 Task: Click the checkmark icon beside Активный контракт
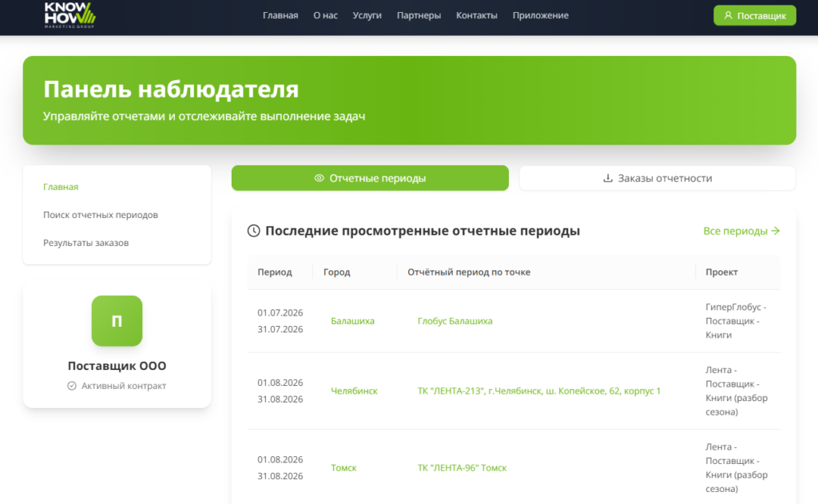(72, 386)
